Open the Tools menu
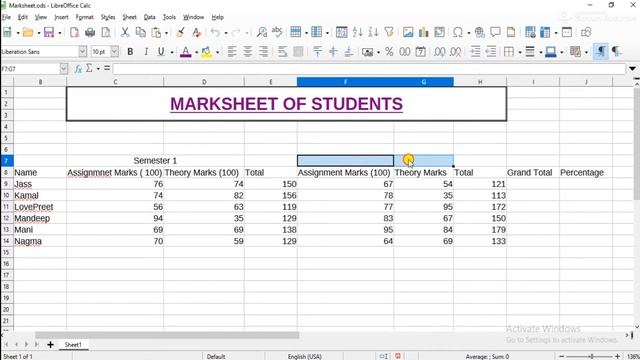 pos(169,17)
